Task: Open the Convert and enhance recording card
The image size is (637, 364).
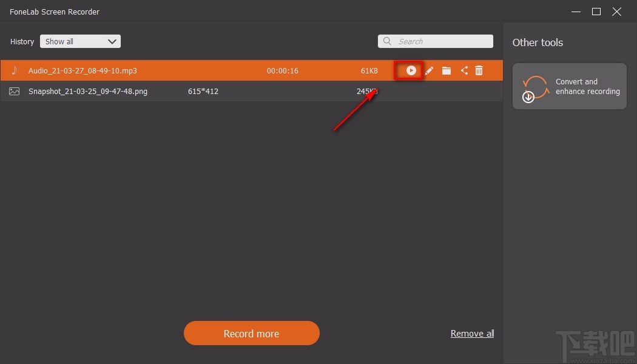Action: click(569, 86)
